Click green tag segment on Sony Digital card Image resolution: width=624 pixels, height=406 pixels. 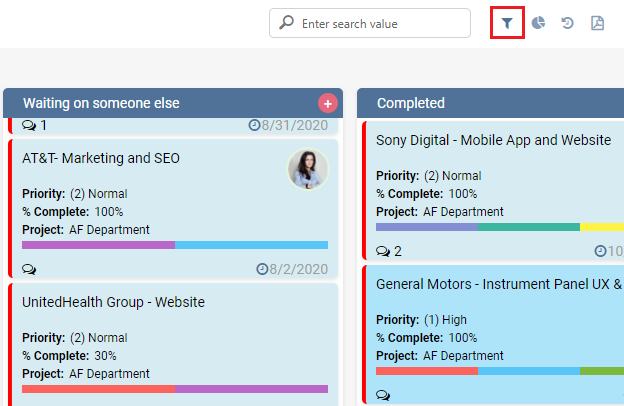(x=529, y=227)
